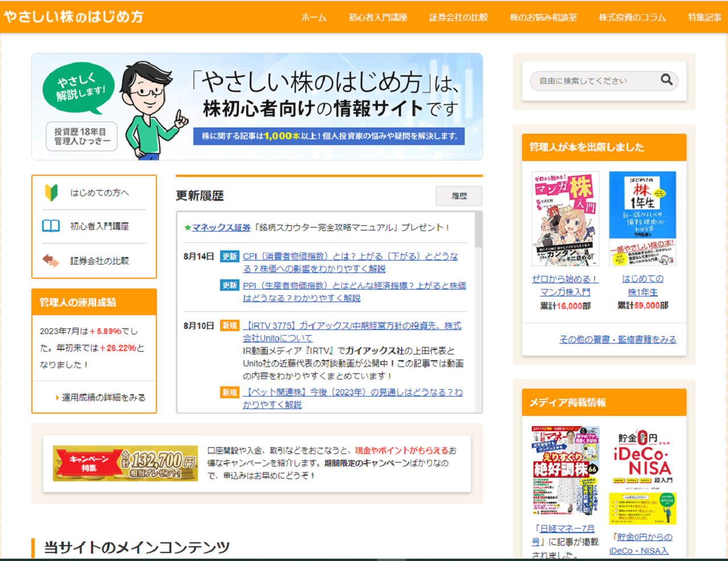Click the 更新 badge on the CPI article
Image resolution: width=728 pixels, height=561 pixels.
[x=229, y=257]
